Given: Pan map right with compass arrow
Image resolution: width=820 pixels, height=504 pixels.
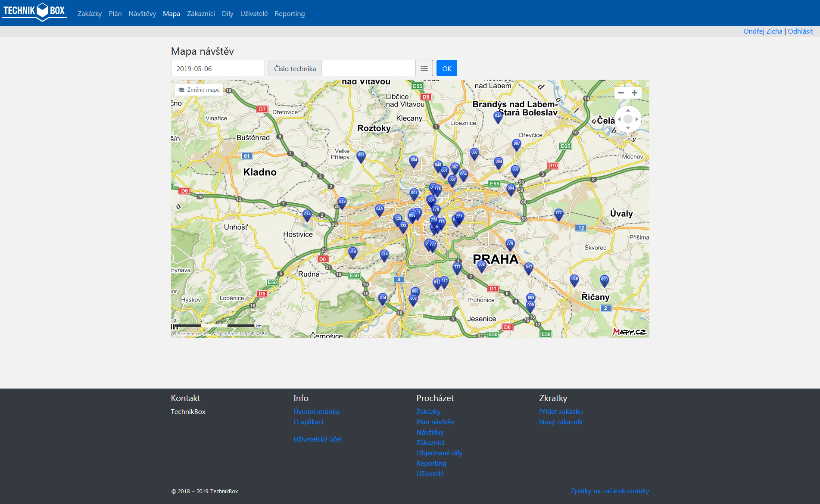Looking at the screenshot, I should pos(637,119).
